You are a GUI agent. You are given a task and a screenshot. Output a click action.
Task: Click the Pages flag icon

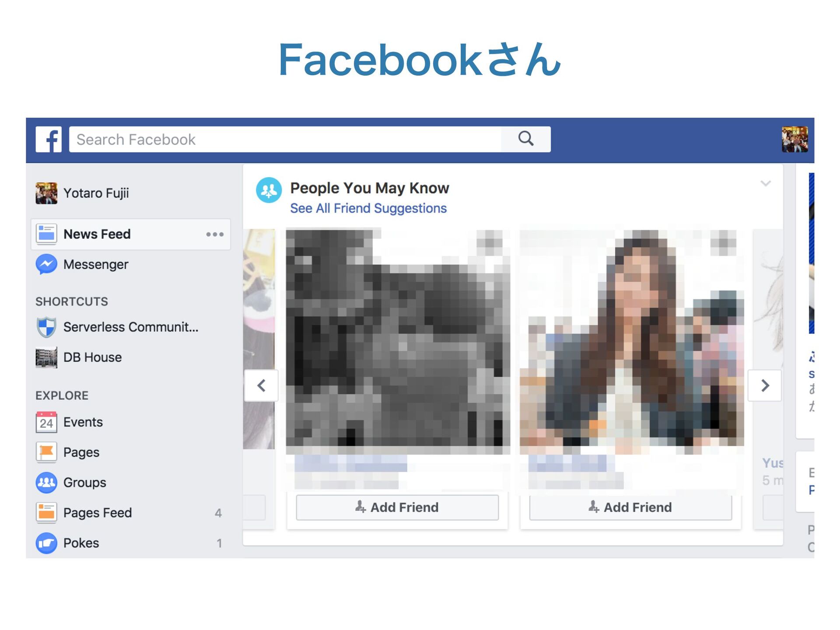(46, 452)
